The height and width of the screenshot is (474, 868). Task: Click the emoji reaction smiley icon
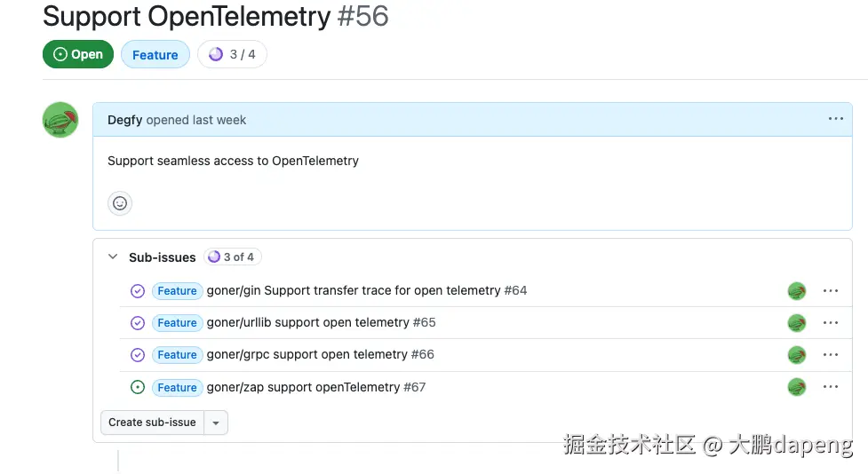point(120,203)
